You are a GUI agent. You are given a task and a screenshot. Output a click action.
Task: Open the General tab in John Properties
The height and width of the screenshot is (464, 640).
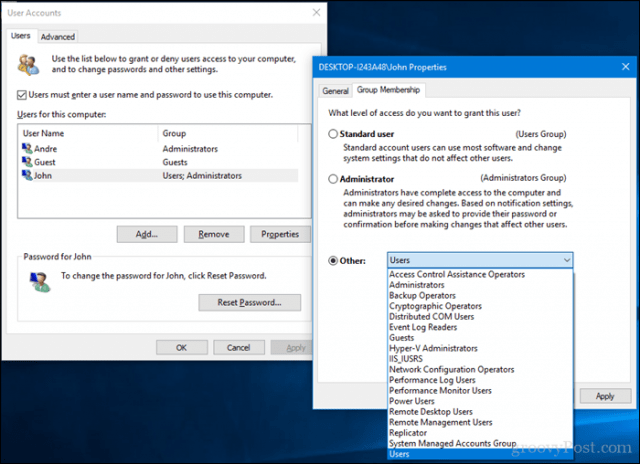(x=336, y=91)
